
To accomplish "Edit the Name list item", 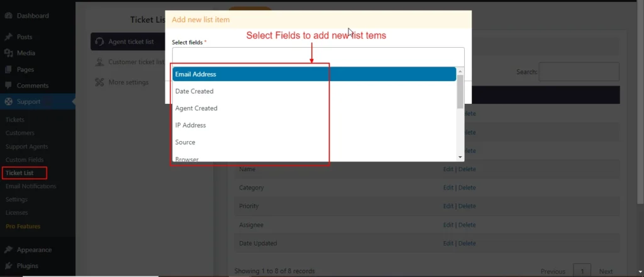I will [448, 169].
